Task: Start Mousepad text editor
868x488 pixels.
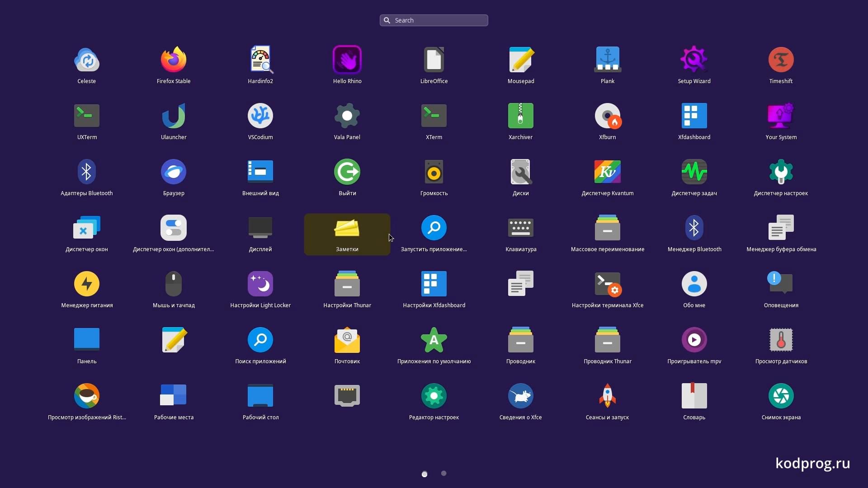Action: coord(521,60)
